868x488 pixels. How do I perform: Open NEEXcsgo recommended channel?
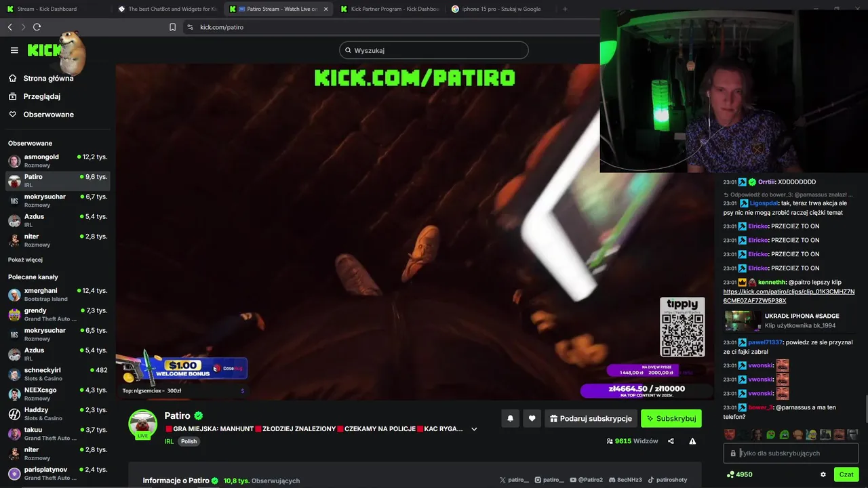[x=58, y=394]
